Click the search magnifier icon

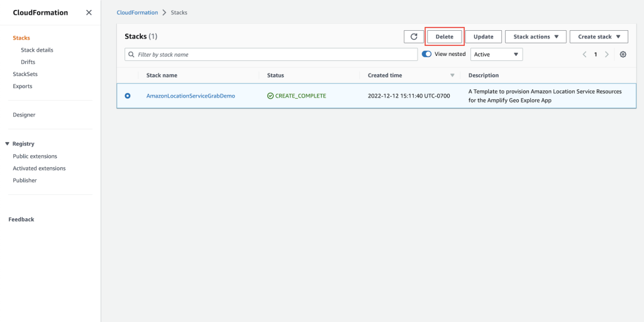click(131, 54)
